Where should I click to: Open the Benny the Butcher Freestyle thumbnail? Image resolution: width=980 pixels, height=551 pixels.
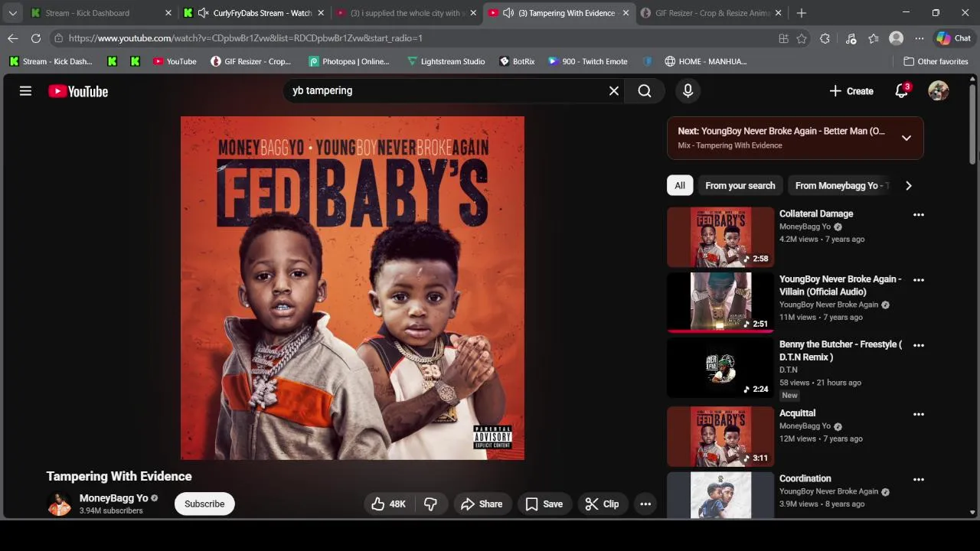(x=720, y=368)
